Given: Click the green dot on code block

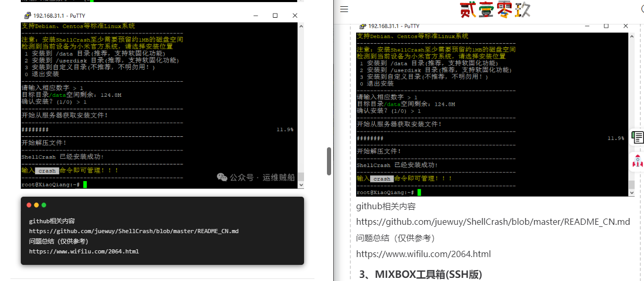Looking at the screenshot, I should [x=44, y=205].
